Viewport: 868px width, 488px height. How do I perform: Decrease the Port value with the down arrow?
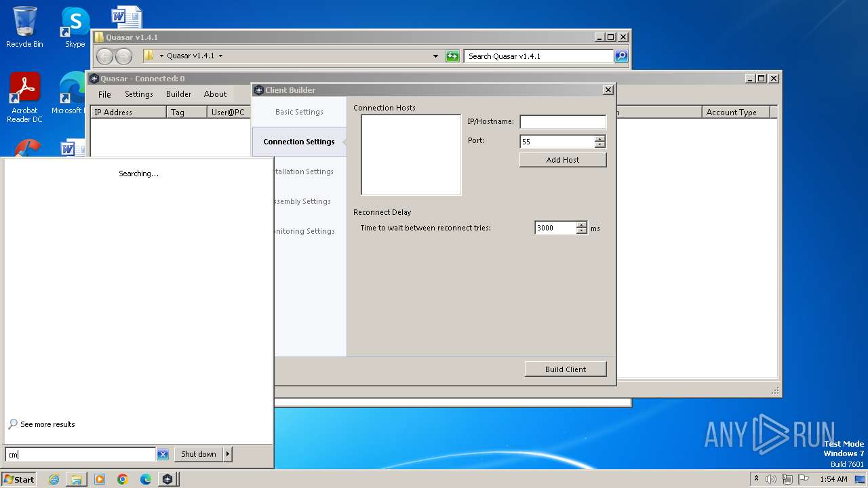(599, 144)
